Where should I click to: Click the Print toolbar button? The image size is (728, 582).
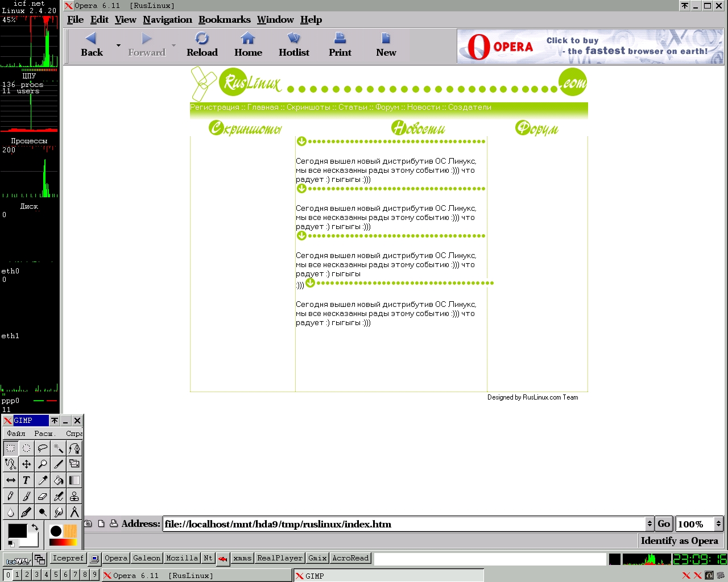coord(340,45)
